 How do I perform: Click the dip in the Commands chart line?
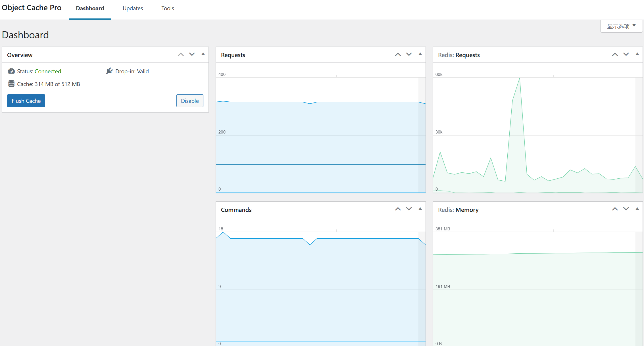[x=310, y=244]
